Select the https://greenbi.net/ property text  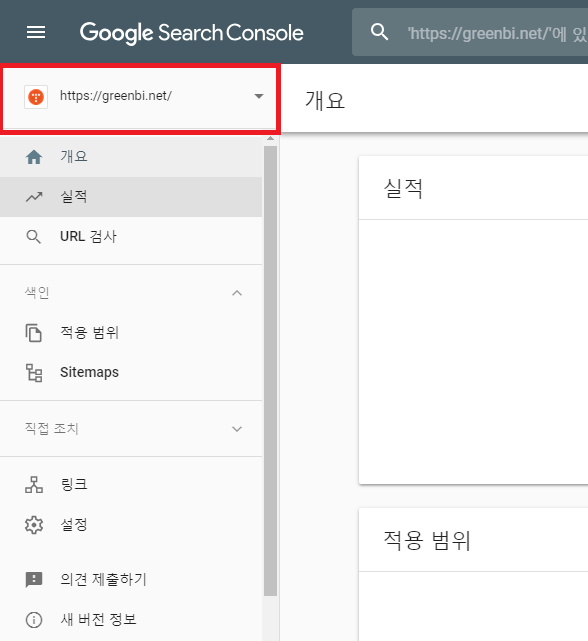[x=116, y=96]
